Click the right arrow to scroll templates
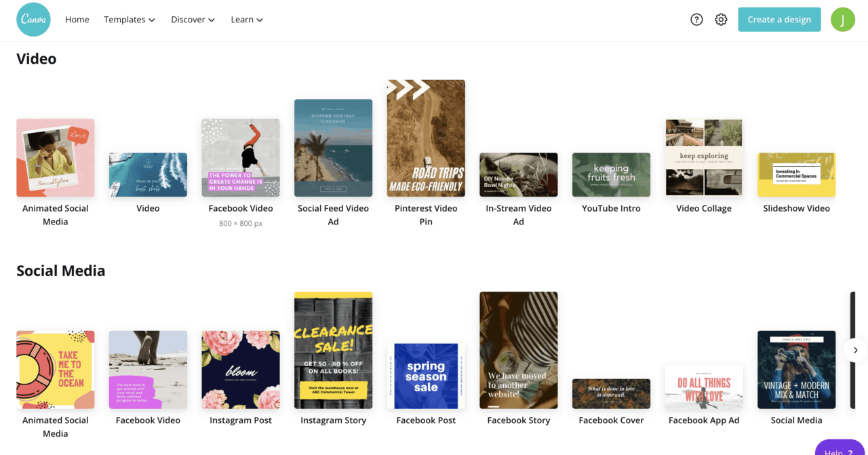The height and width of the screenshot is (455, 868). [855, 350]
